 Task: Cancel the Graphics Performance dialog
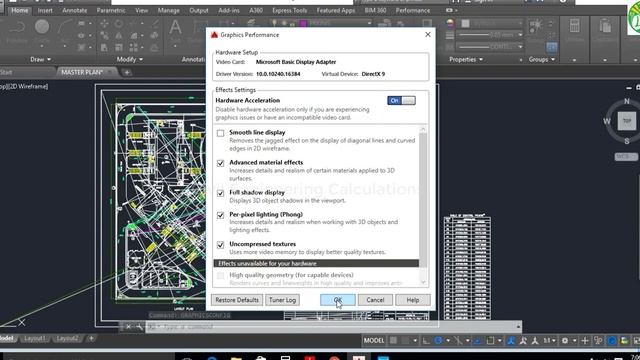point(375,300)
